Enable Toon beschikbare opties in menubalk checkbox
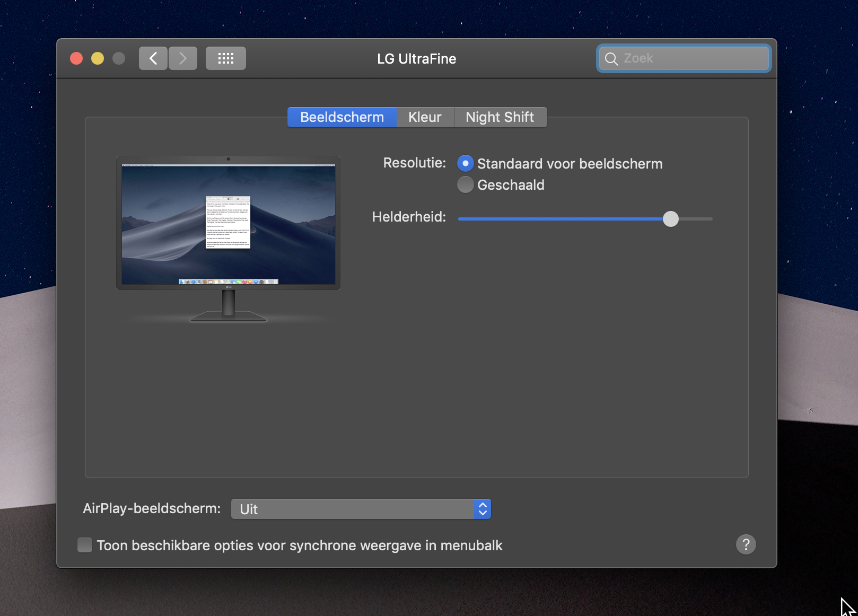Viewport: 858px width, 616px height. click(x=85, y=545)
